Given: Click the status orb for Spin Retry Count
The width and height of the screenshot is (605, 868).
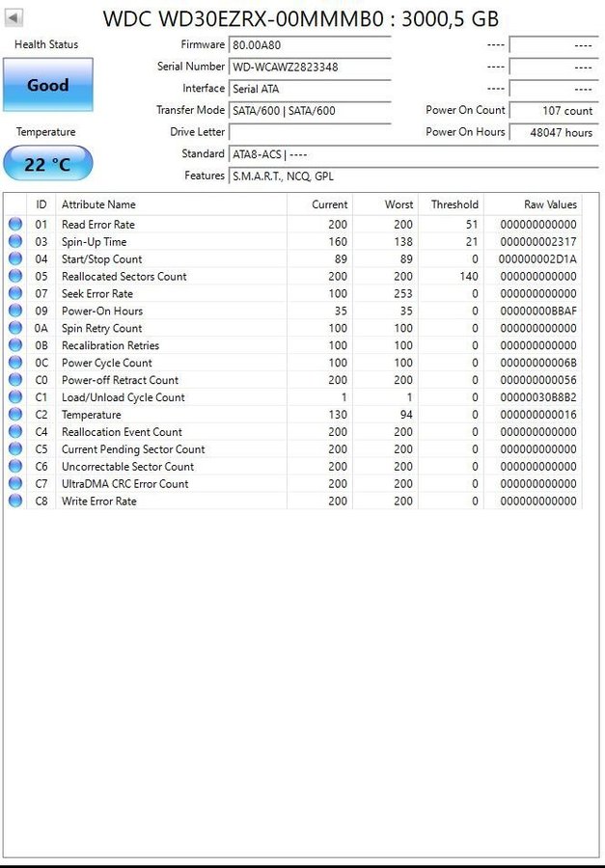Looking at the screenshot, I should pyautogui.click(x=15, y=328).
